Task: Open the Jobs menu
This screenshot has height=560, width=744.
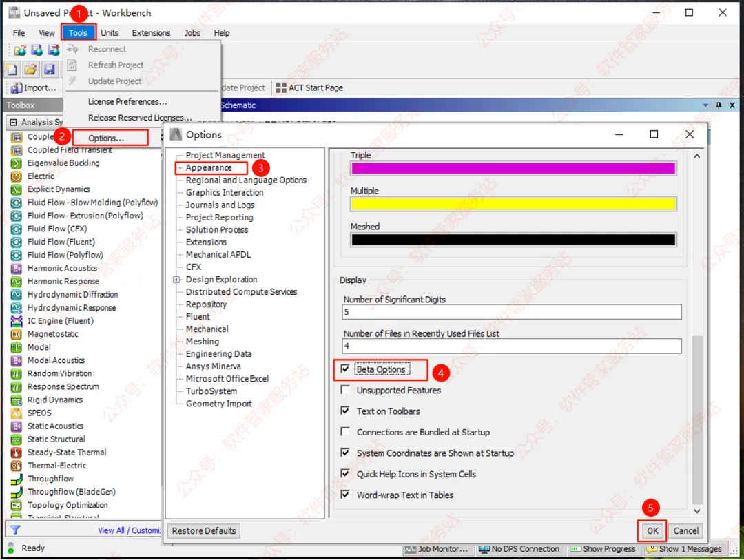Action: [x=192, y=33]
